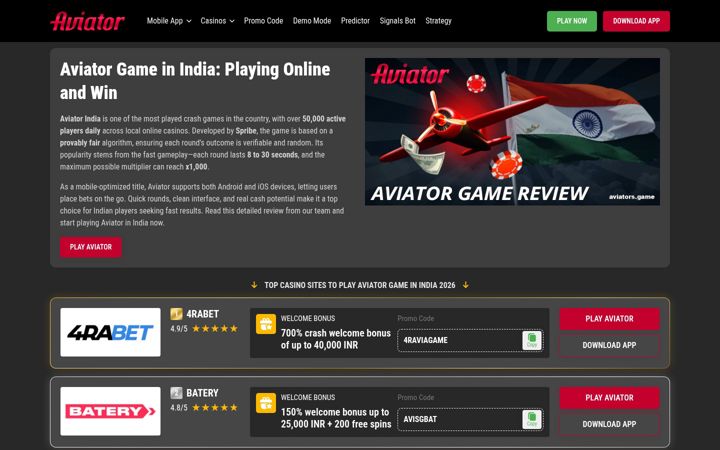Screen dimensions: 720x450
Task: Click the silver rank badge next to BATERY
Action: click(x=176, y=393)
